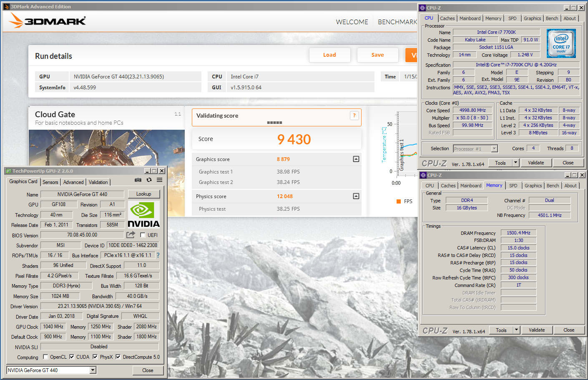The width and height of the screenshot is (588, 380).
Task: Open About tab in lower CPU-Z window
Action: 571,186
